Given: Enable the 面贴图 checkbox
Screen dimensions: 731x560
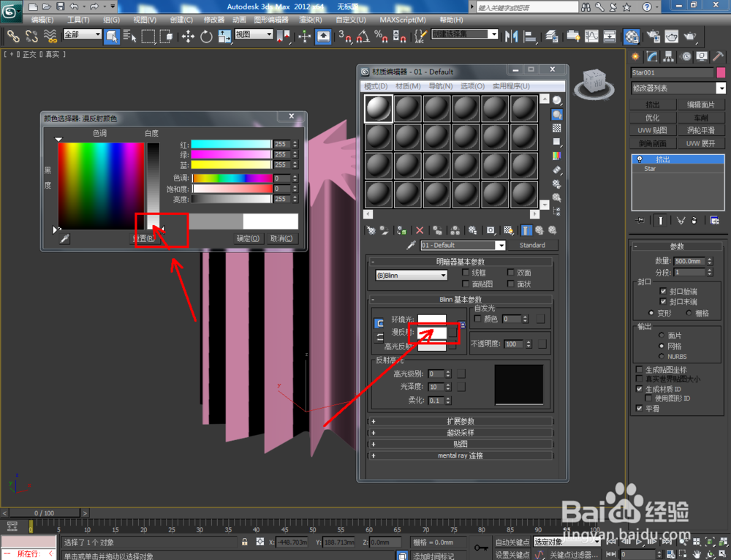Looking at the screenshot, I should tap(465, 284).
